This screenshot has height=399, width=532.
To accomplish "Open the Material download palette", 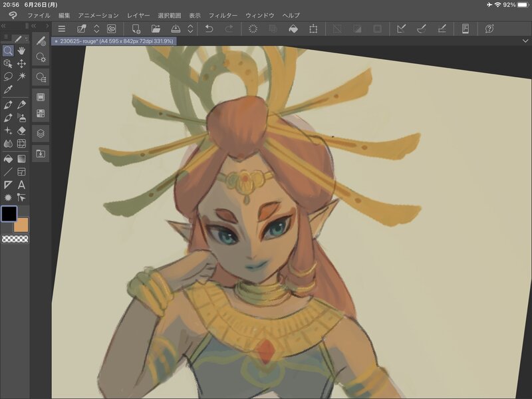I will [41, 154].
